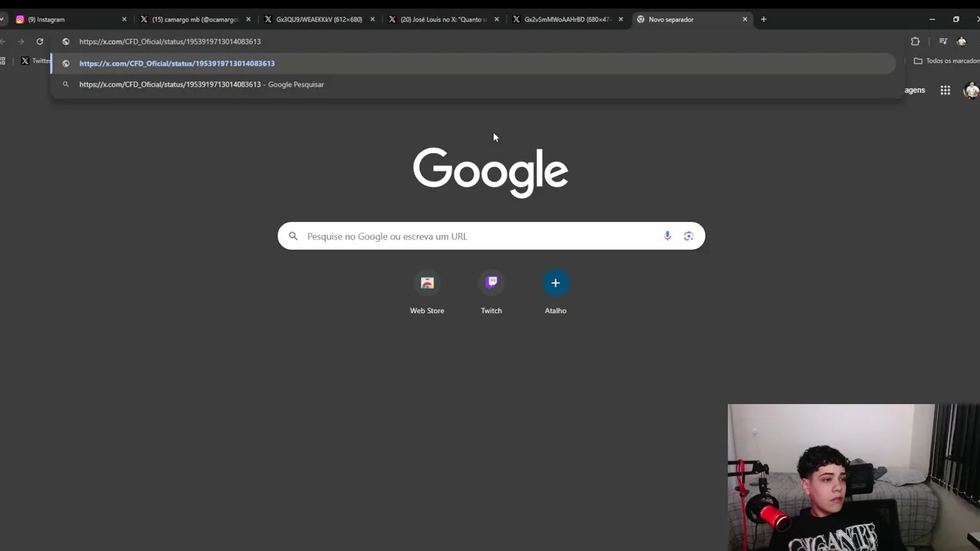Viewport: 980px width, 551px height.
Task: Open the apps grid in bookmarks bar
Action: click(3, 60)
